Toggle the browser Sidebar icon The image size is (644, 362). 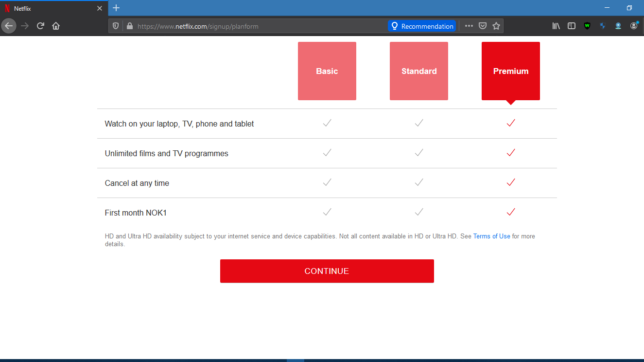coord(572,25)
